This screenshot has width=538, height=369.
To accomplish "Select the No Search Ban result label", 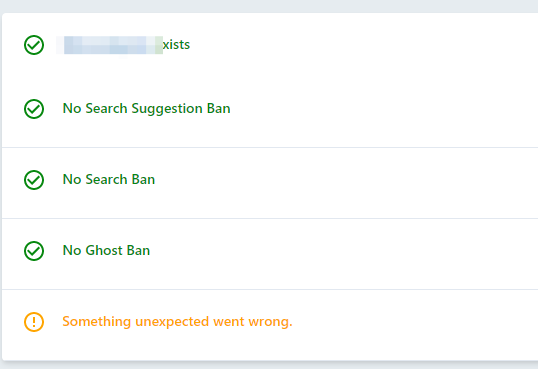I will (x=109, y=180).
